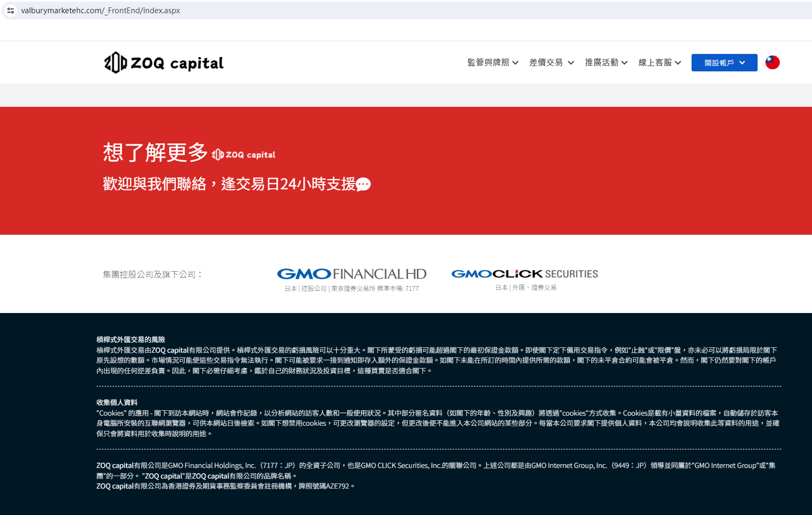Image resolution: width=812 pixels, height=515 pixels.
Task: Expand the 線上客服 menu
Action: [x=660, y=62]
